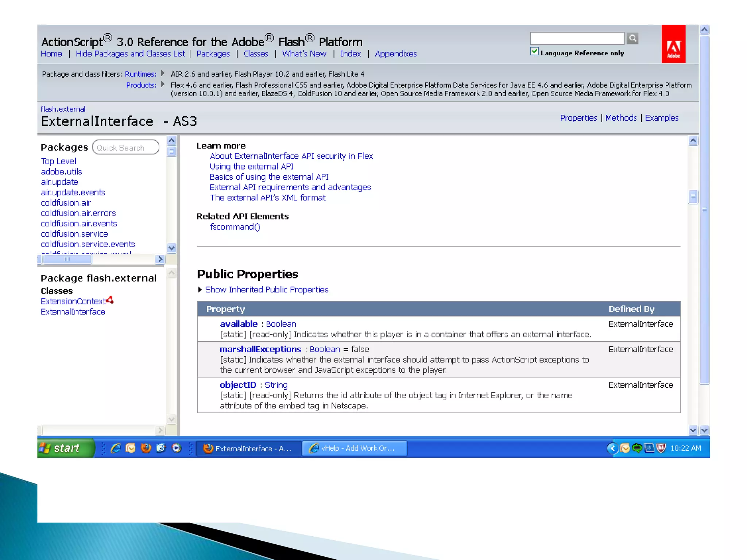Click the green sync tray icon
The height and width of the screenshot is (560, 747).
637,448
